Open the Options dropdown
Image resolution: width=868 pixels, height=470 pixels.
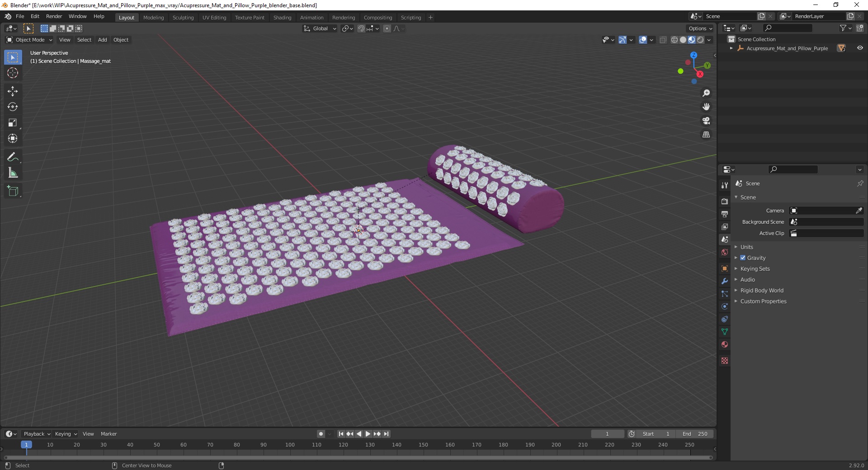(x=700, y=28)
